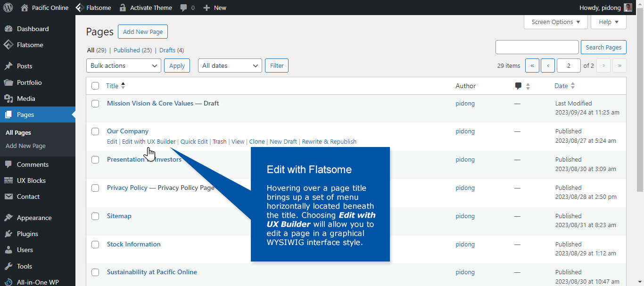The image size is (644, 286).
Task: Focus the search pages input field
Action: click(x=537, y=47)
